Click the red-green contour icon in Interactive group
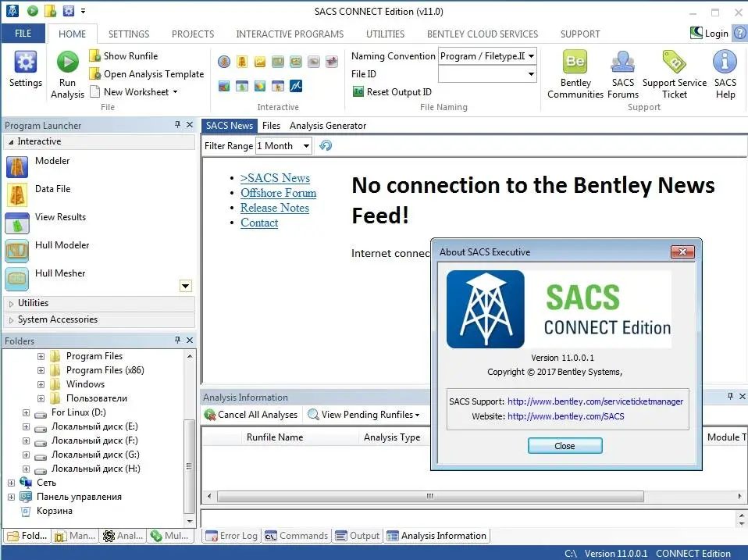This screenshot has width=748, height=560. [x=224, y=86]
